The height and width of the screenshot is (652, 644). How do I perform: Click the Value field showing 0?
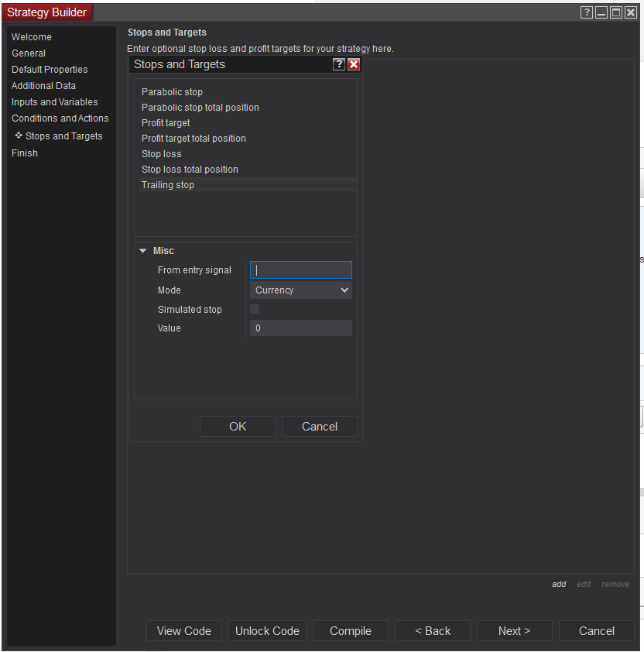[x=300, y=328]
